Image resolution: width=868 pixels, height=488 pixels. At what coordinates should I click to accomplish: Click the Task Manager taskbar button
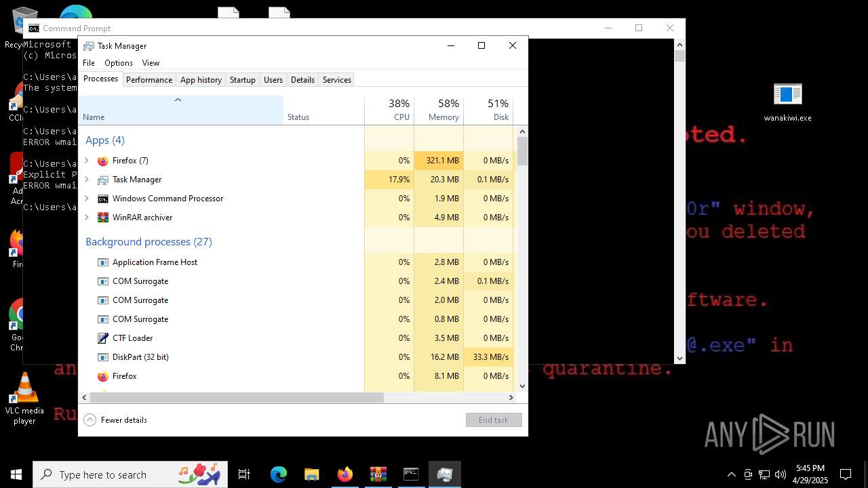[445, 474]
